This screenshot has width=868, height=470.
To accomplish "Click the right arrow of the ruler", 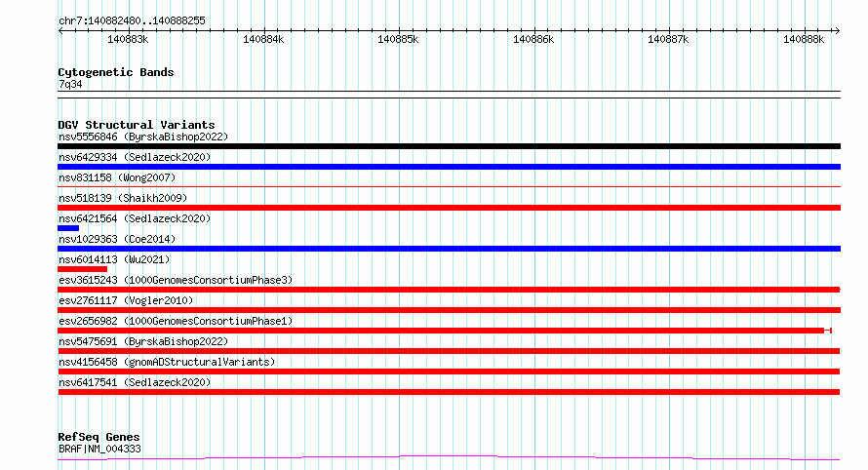I will pyautogui.click(x=837, y=30).
